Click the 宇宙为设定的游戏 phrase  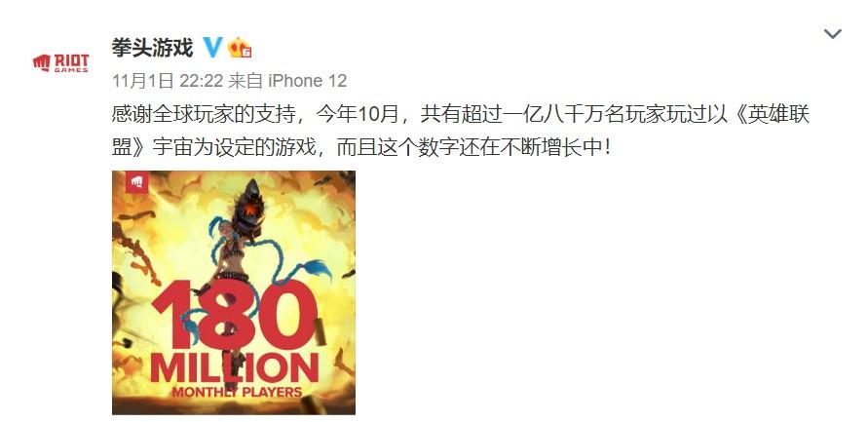(x=234, y=147)
